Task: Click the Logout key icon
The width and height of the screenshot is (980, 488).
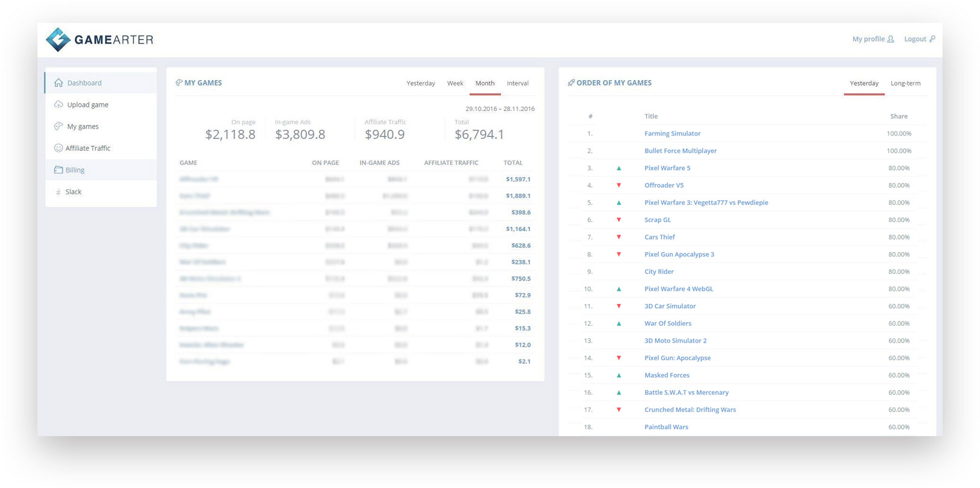Action: click(x=932, y=39)
